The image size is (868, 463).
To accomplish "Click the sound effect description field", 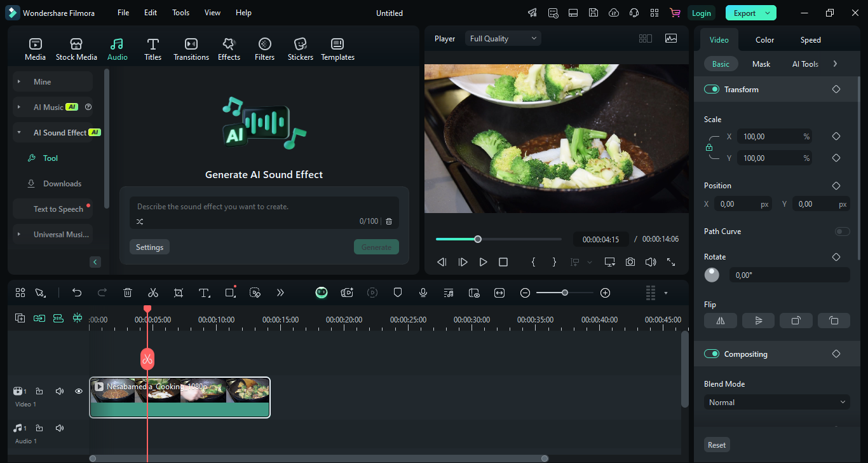I will (x=264, y=207).
